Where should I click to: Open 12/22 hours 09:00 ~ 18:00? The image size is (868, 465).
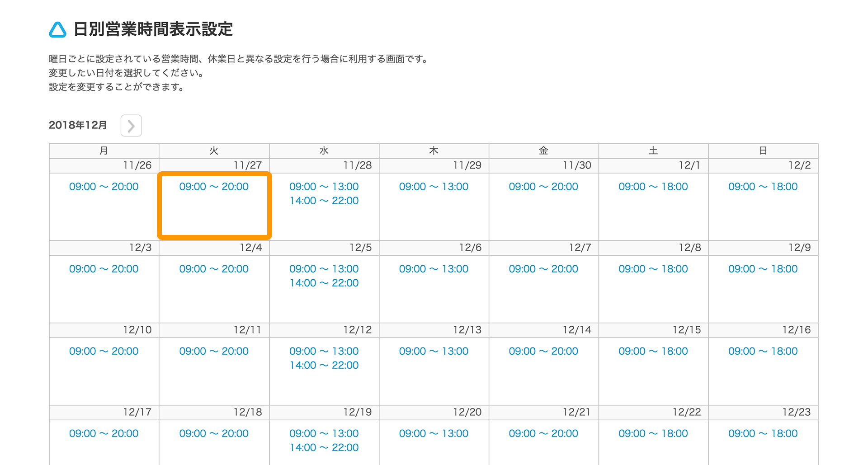coord(653,433)
